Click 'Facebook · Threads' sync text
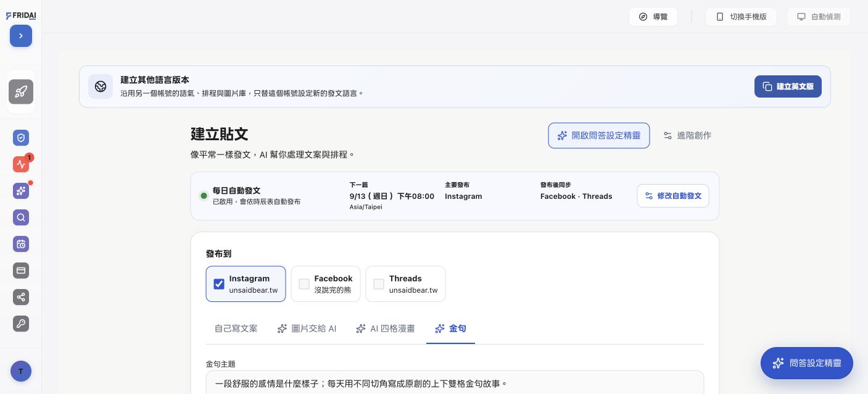This screenshot has width=868, height=394. 576,196
